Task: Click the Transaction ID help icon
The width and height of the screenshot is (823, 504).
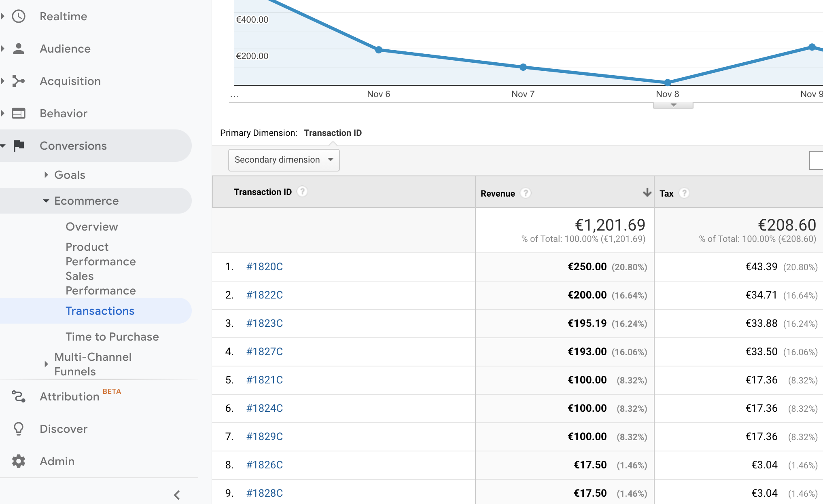Action: [x=302, y=192]
